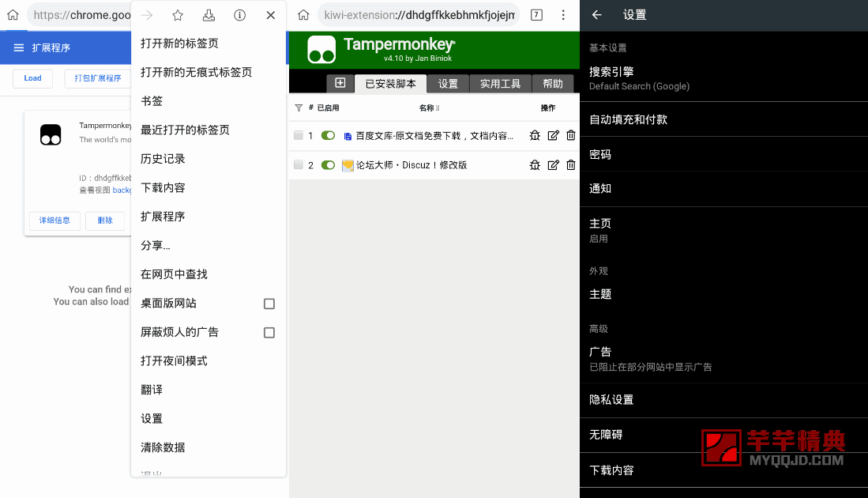868x498 pixels.
Task: Debug the 百度文库 script with bug icon
Action: coord(535,136)
